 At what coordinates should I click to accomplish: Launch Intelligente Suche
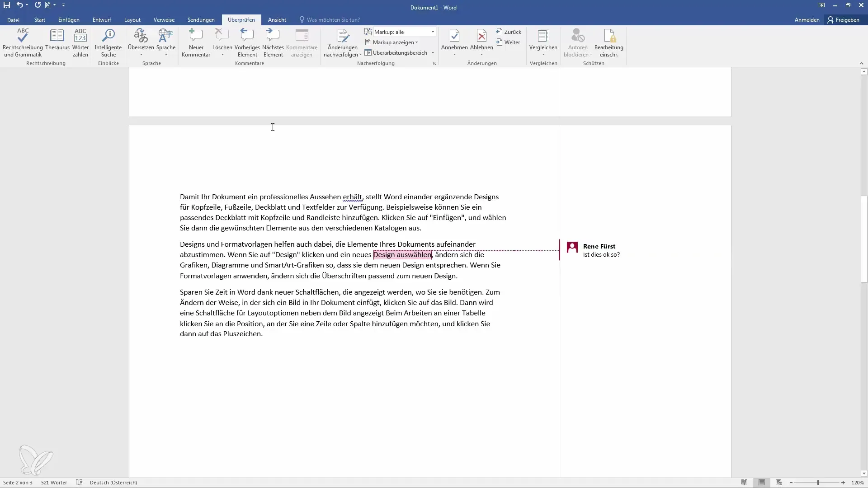pos(108,43)
